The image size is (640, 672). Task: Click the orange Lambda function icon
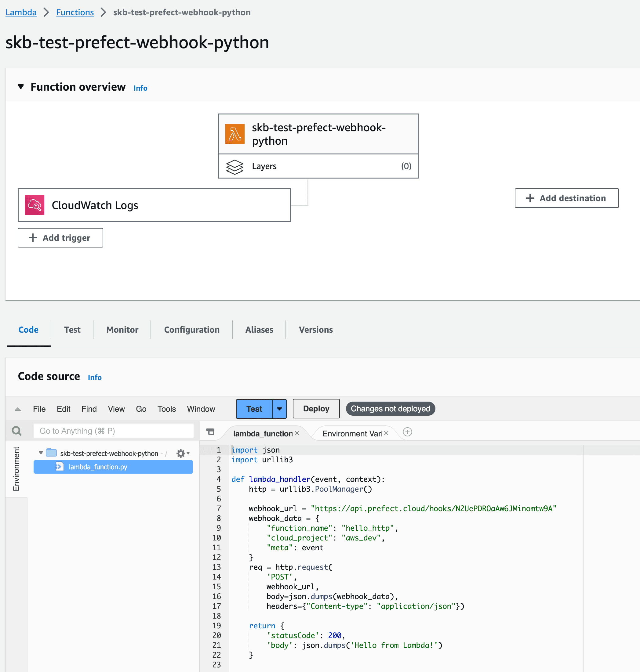pyautogui.click(x=235, y=134)
